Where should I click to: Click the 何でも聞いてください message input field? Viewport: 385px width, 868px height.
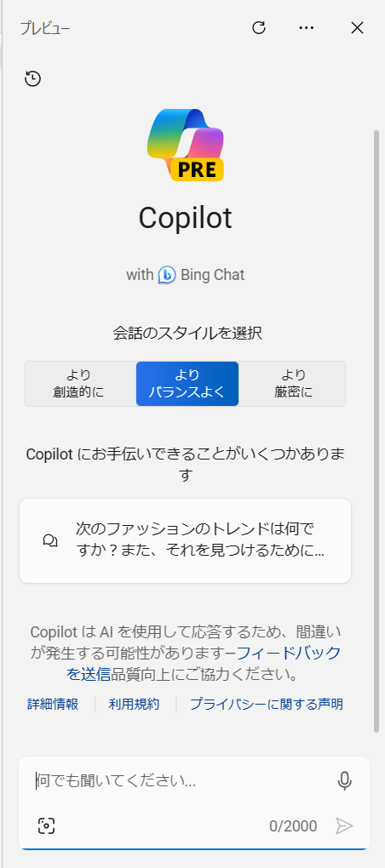[183, 781]
